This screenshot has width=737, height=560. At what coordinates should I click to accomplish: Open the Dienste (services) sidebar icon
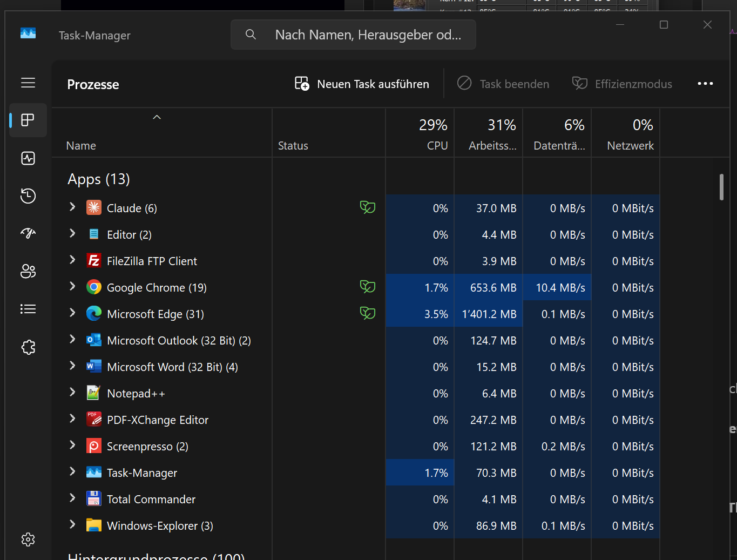tap(28, 347)
